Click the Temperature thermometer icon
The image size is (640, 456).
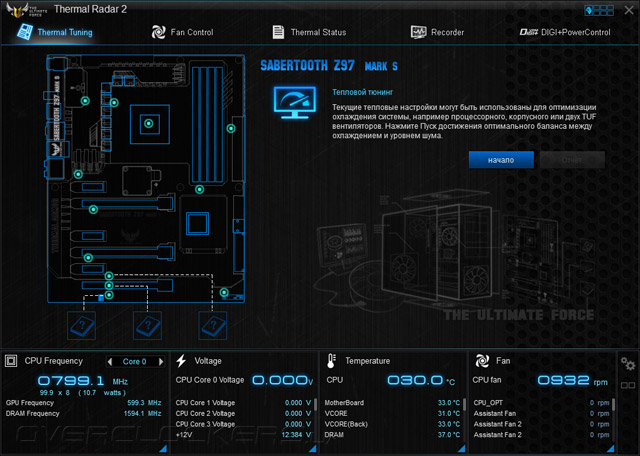pyautogui.click(x=331, y=361)
